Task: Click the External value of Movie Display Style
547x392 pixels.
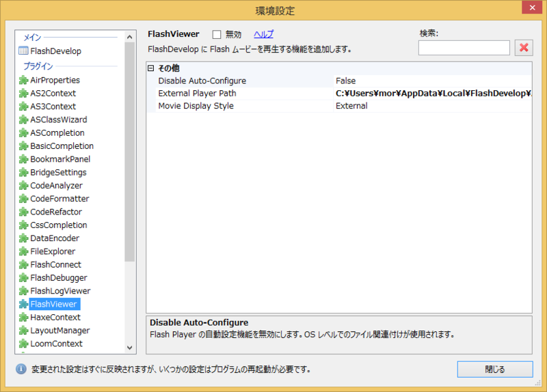Action: pos(351,106)
